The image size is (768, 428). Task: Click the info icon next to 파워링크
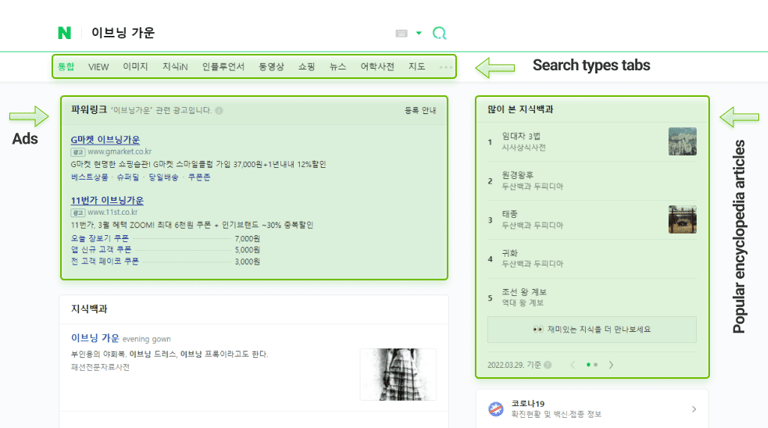(219, 110)
